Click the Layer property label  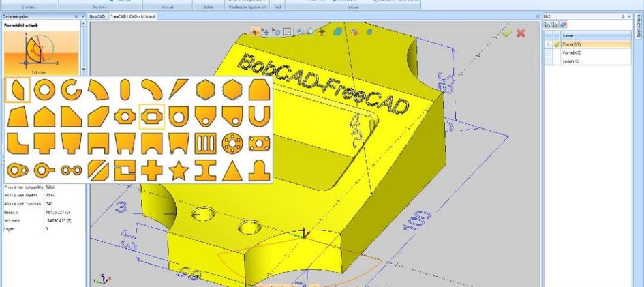coord(10,228)
